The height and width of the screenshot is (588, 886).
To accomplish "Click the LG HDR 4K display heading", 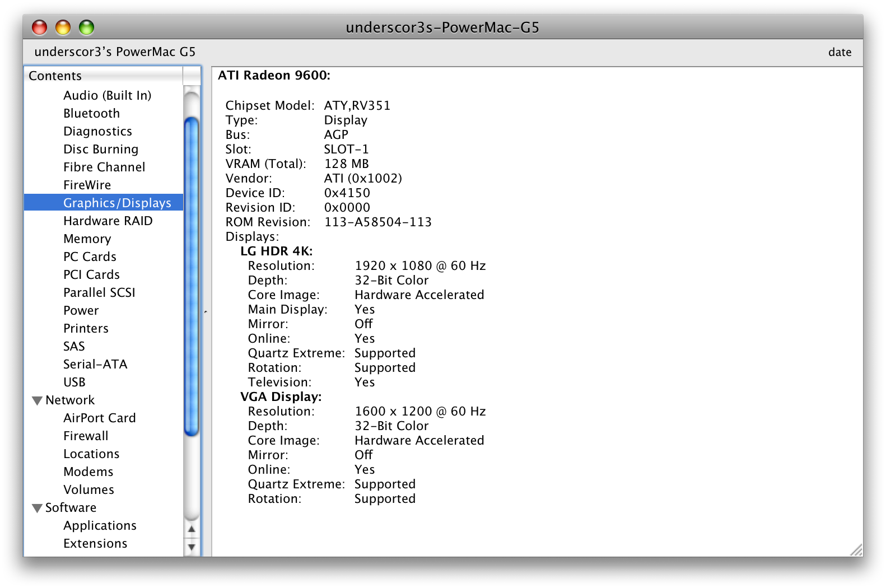I will (277, 251).
